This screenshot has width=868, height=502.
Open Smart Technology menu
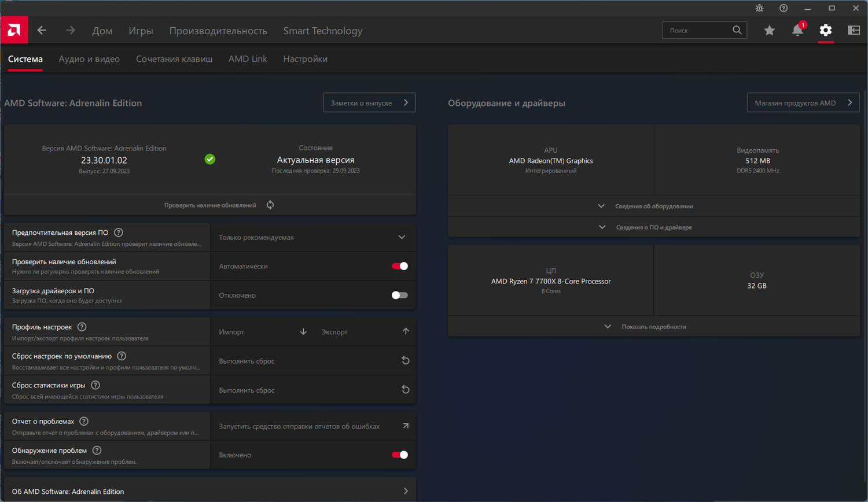pyautogui.click(x=323, y=31)
